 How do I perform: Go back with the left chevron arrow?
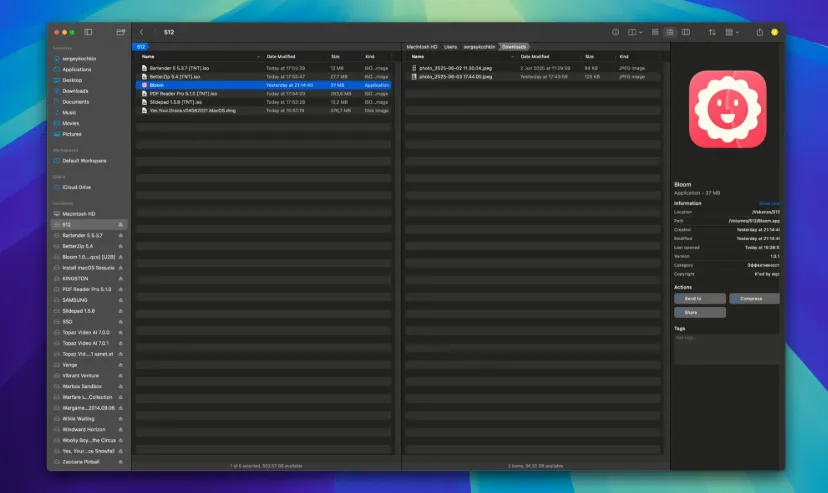(142, 32)
